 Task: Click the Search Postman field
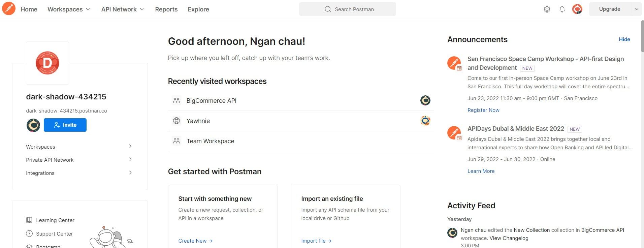(x=348, y=9)
